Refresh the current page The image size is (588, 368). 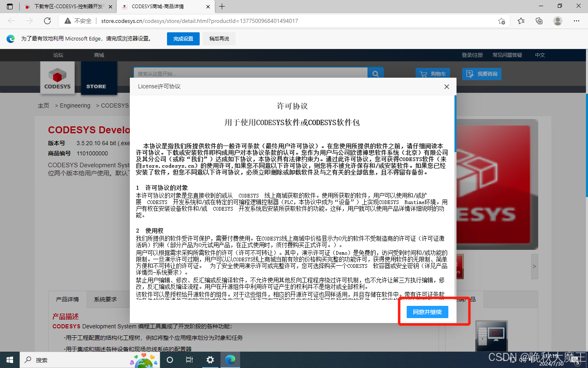tap(47, 21)
